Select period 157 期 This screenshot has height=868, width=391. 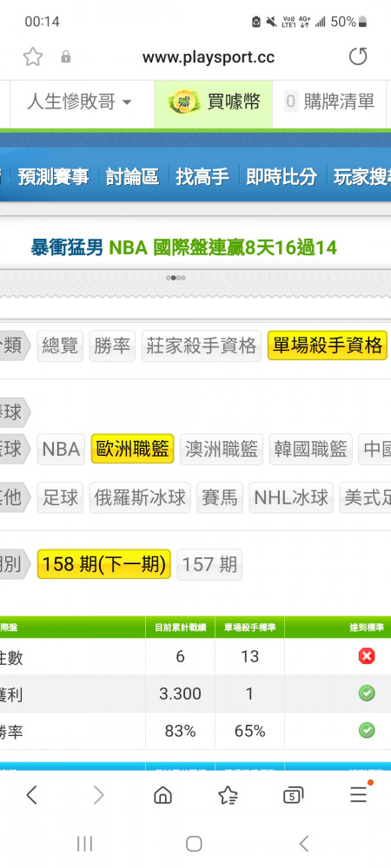click(x=209, y=565)
